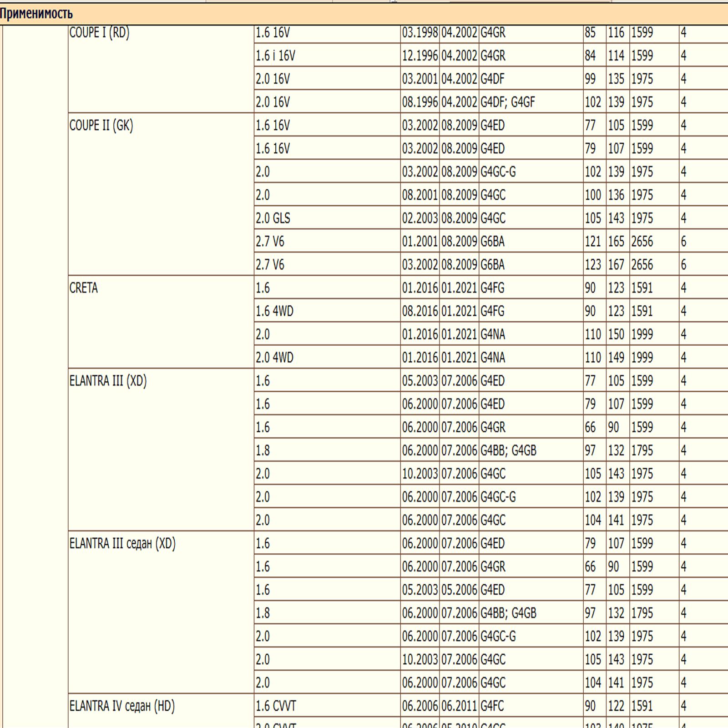Select the G4DF; G4GF engine code cell
Image resolution: width=728 pixels, height=728 pixels.
click(508, 102)
